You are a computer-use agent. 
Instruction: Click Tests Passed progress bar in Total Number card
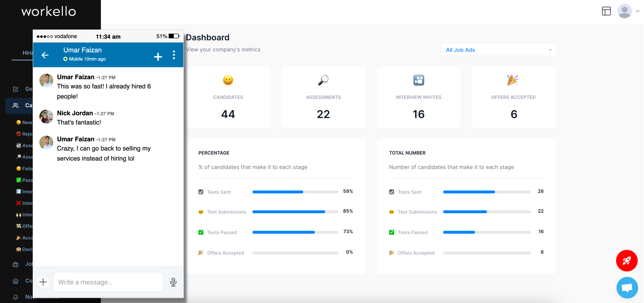[x=487, y=232]
